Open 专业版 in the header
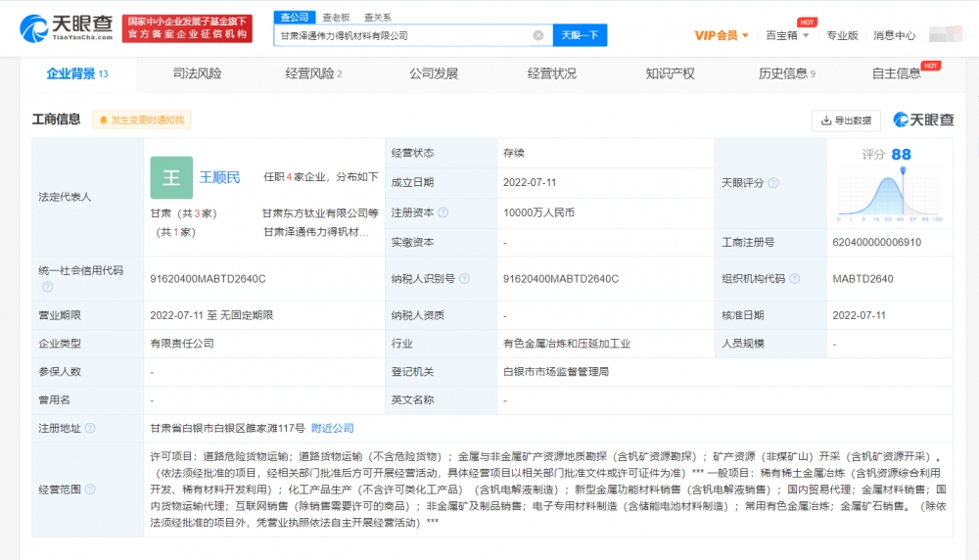979x560 pixels. coord(842,35)
